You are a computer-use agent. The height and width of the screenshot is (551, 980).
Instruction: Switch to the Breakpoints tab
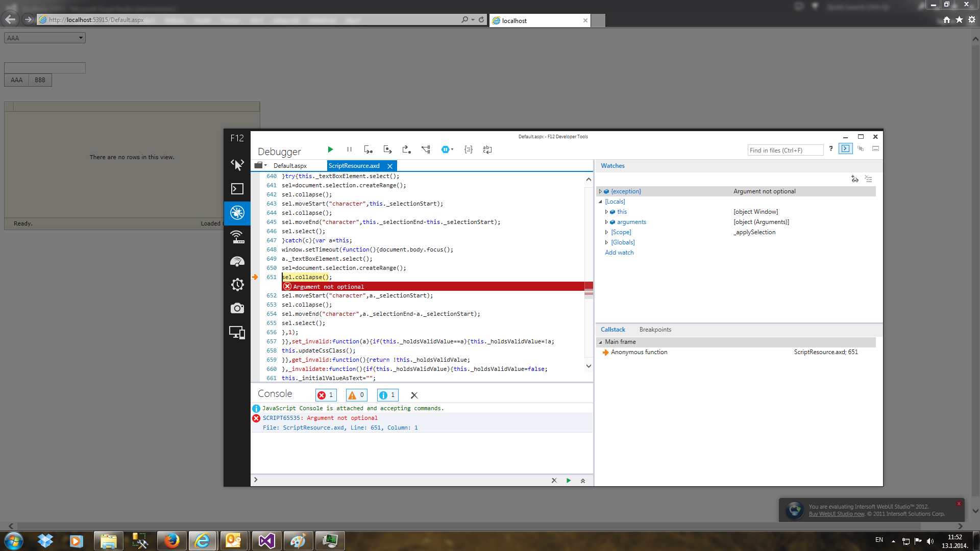pos(655,330)
